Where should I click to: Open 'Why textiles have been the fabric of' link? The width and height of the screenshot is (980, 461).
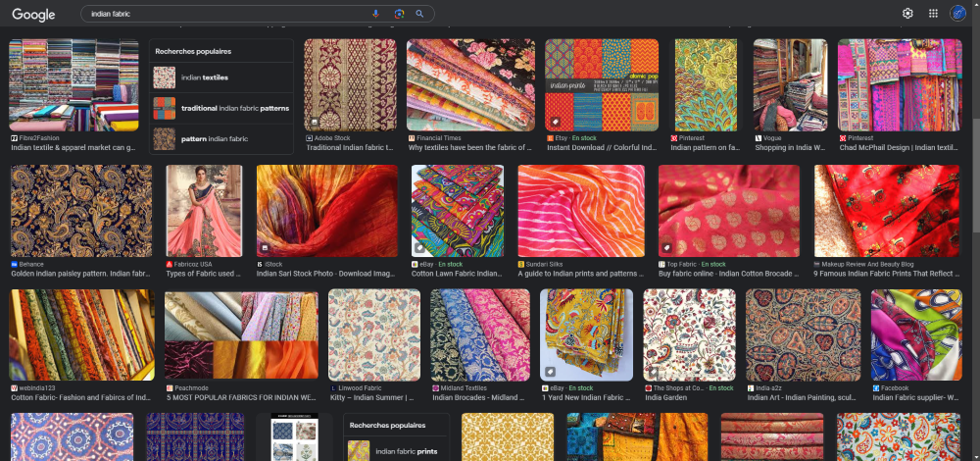469,148
